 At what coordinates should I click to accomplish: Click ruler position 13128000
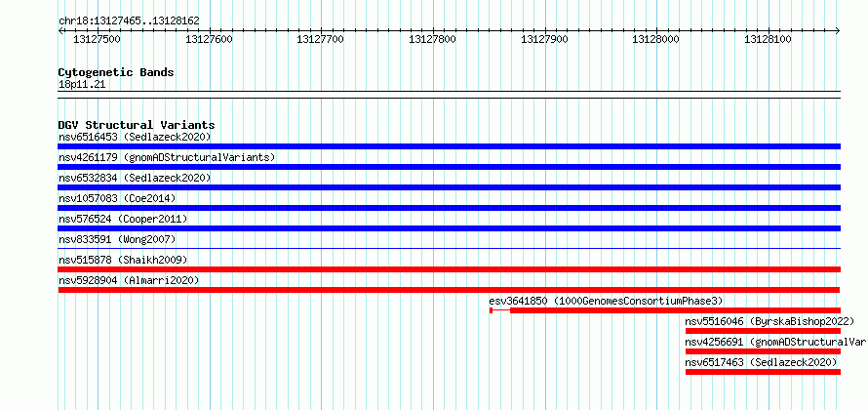tap(656, 39)
